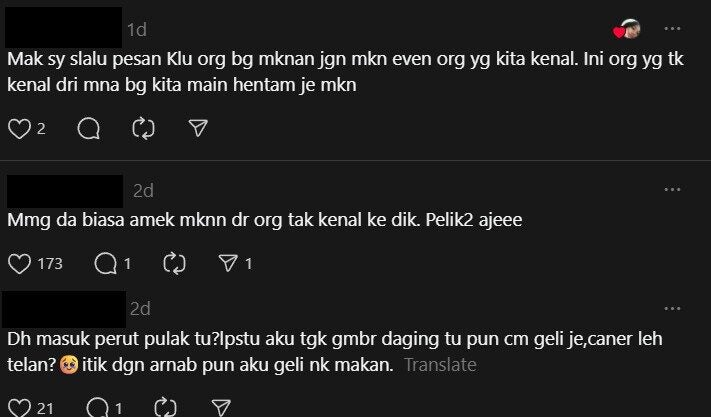Share the first post via paper plane
711x417 pixels.
[x=198, y=128]
